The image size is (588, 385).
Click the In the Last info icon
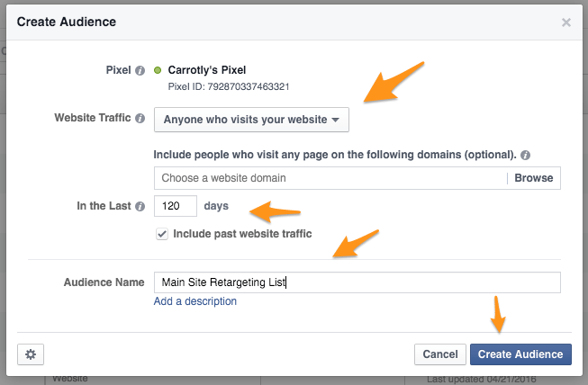(140, 206)
